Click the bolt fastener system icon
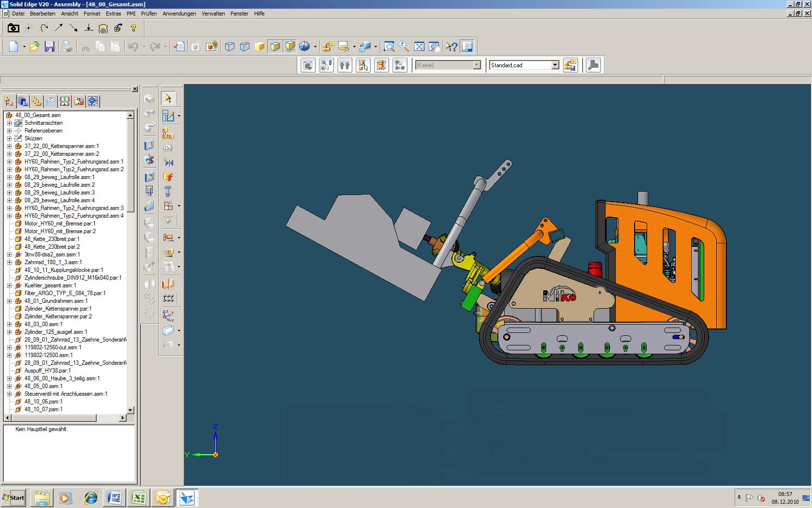 point(168,191)
